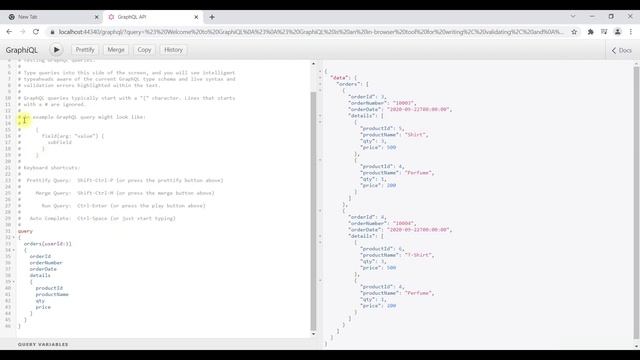Image resolution: width=640 pixels, height=360 pixels.
Task: Click the orders(userId:3) line in editor
Action: coord(47,244)
